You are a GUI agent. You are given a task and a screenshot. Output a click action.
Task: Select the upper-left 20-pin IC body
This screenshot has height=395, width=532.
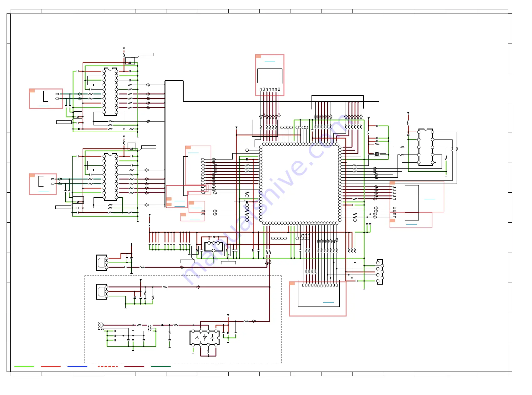(x=110, y=91)
